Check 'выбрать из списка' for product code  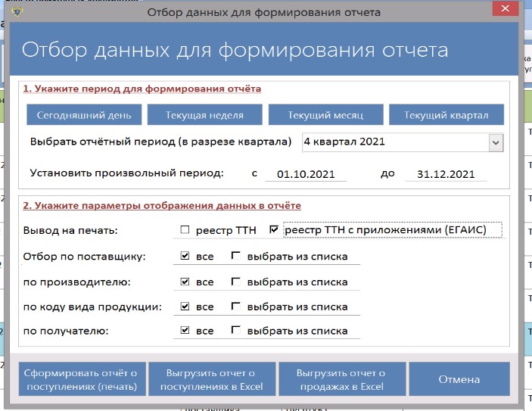(236, 307)
